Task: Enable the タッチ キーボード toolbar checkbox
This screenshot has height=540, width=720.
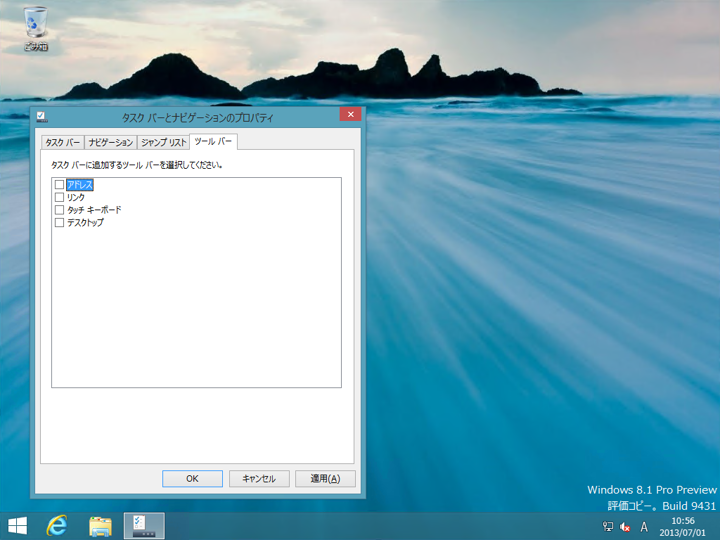Action: coord(59,210)
